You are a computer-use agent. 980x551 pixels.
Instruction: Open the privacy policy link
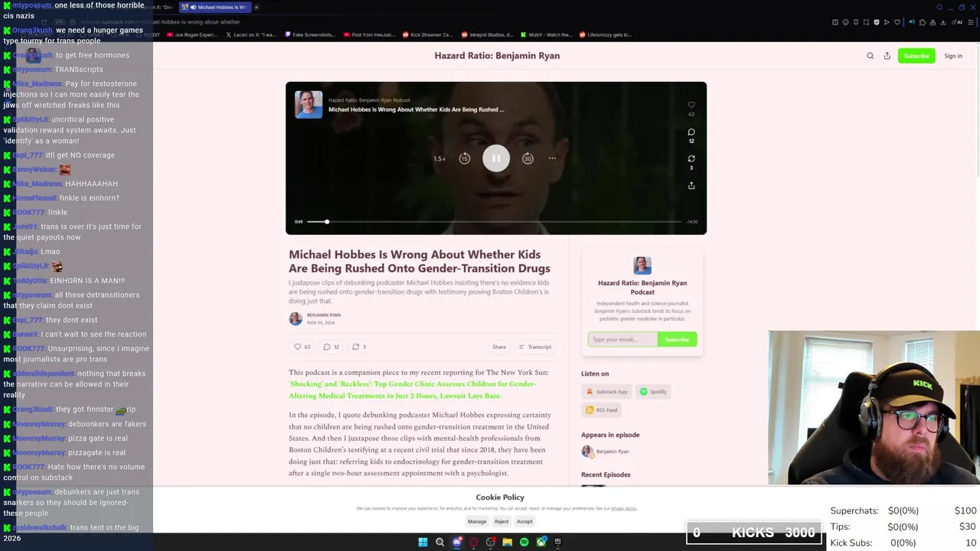coord(624,508)
